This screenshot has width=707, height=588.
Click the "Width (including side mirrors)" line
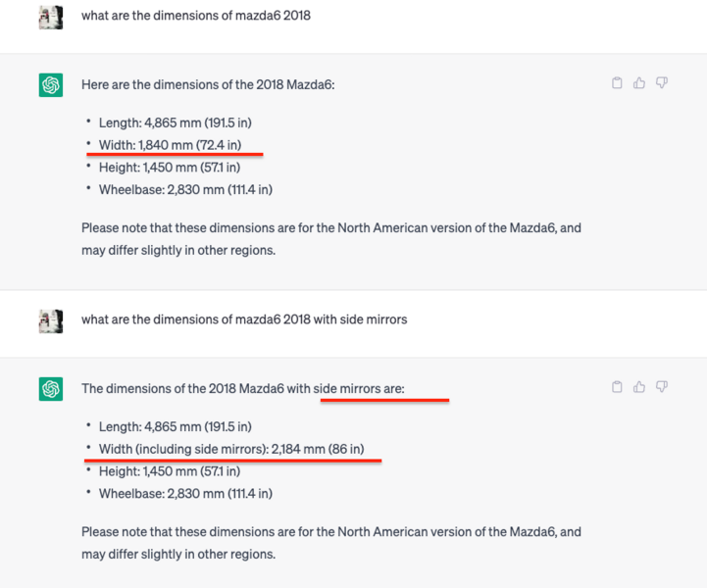231,449
